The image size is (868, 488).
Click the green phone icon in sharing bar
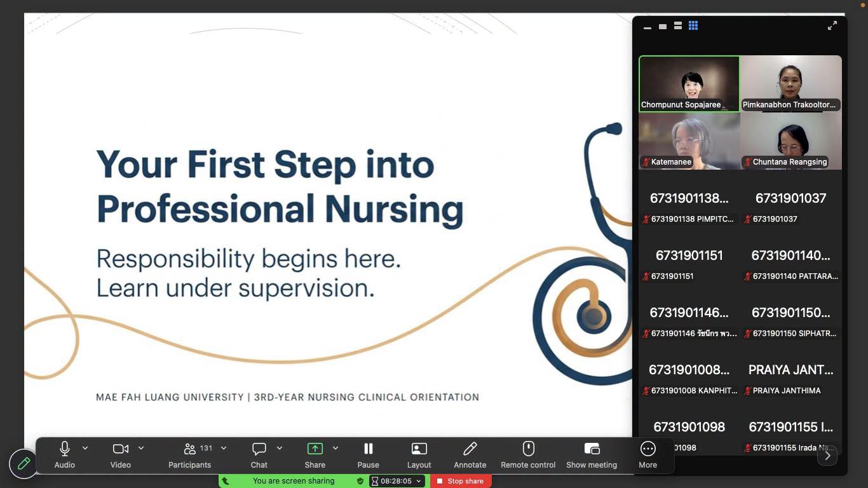point(226,481)
